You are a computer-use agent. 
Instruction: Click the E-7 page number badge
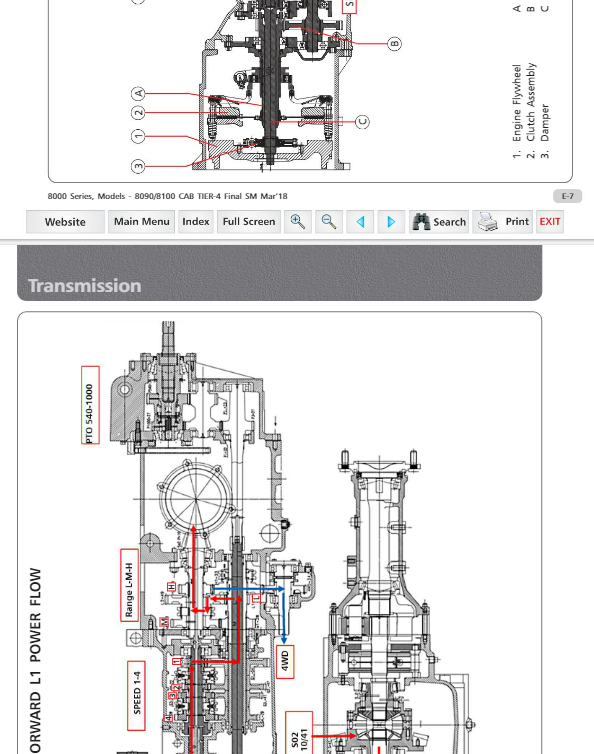568,196
